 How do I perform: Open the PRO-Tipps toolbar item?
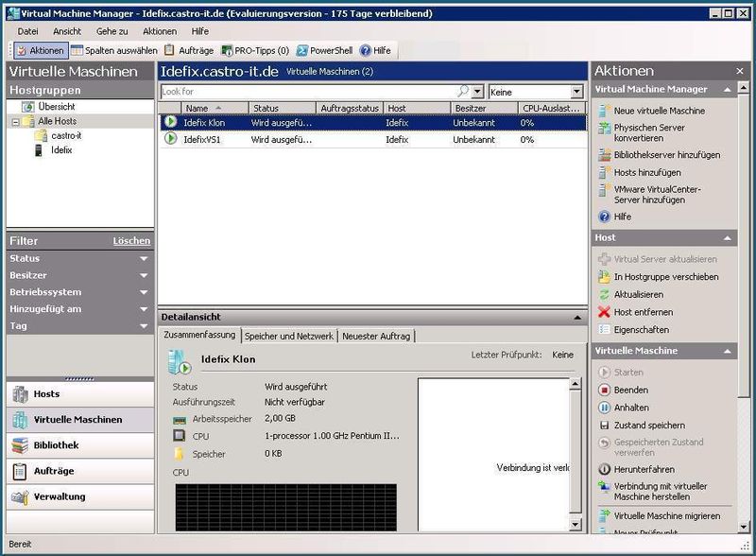tap(254, 50)
